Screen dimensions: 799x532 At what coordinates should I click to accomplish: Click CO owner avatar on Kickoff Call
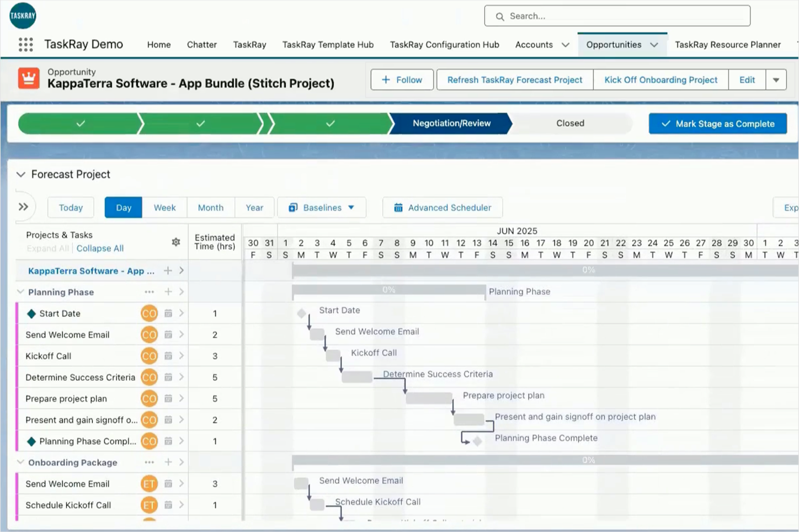tap(149, 356)
